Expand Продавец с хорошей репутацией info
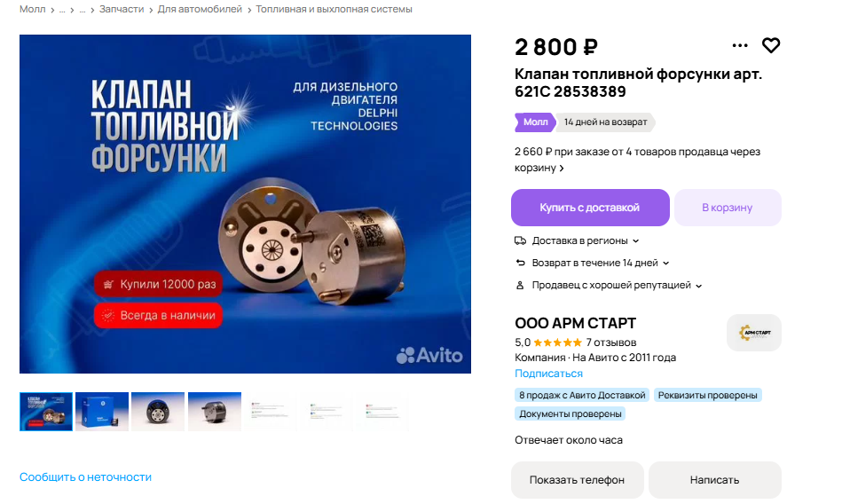842x504 pixels. [x=617, y=286]
